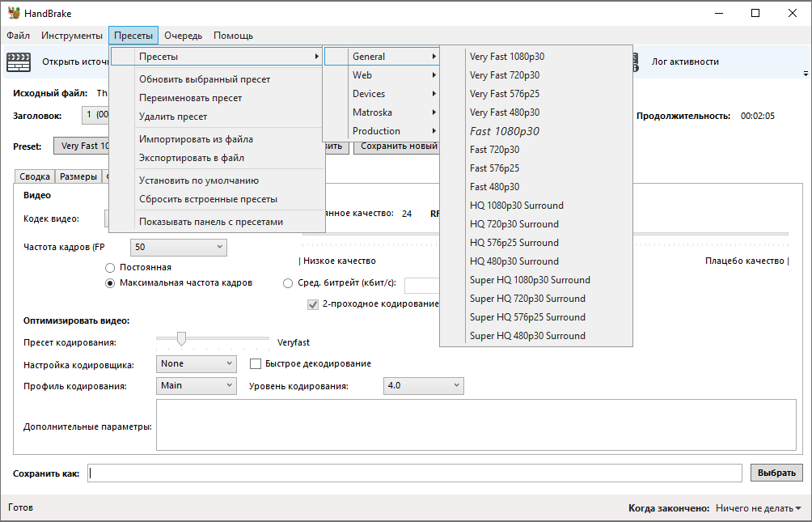812x522 pixels.
Task: Choose Удалить пресет menu entry
Action: [218, 117]
